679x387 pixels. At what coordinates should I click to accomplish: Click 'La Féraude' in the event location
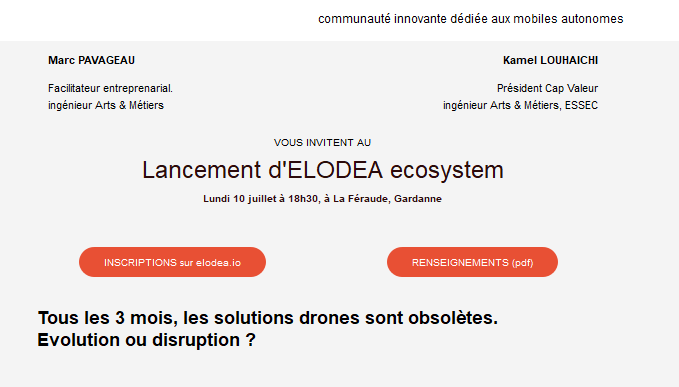pyautogui.click(x=361, y=199)
